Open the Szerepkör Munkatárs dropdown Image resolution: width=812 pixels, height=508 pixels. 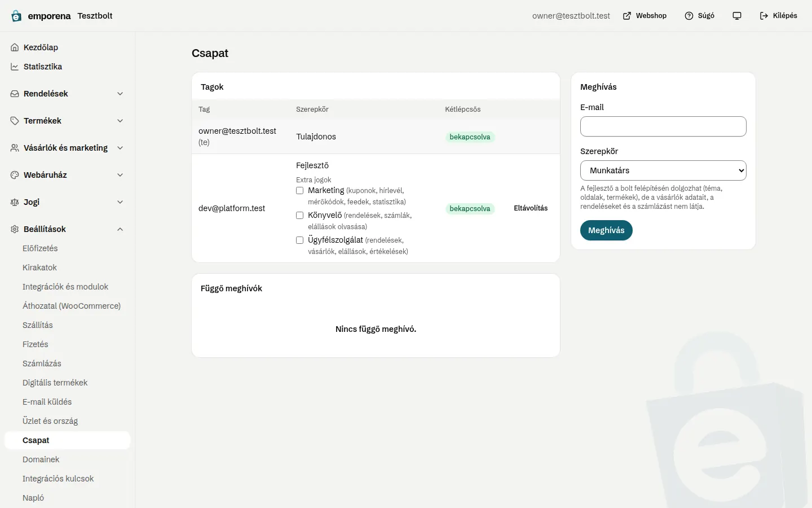pos(663,170)
